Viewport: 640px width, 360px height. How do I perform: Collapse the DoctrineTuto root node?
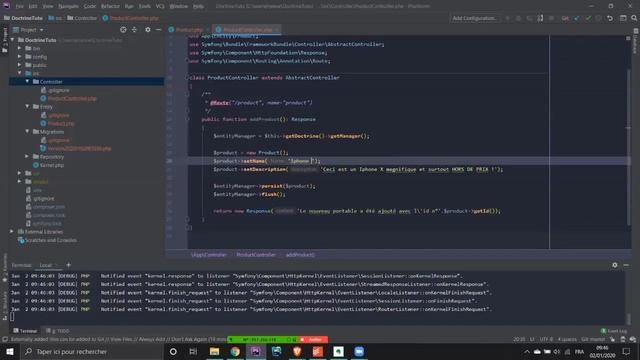click(x=13, y=40)
